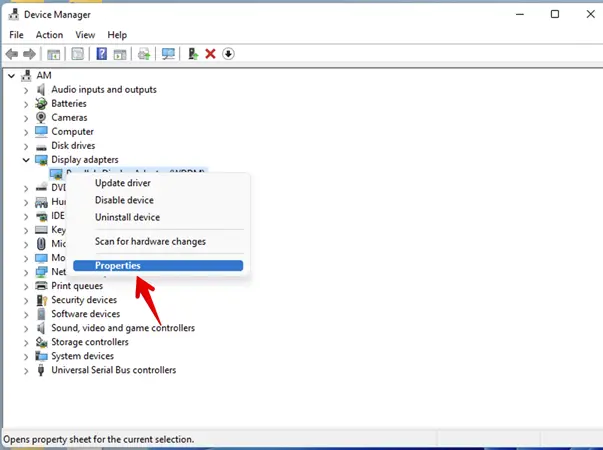
Task: Expand the Universal Serial Bus controllers node
Action: 27,370
